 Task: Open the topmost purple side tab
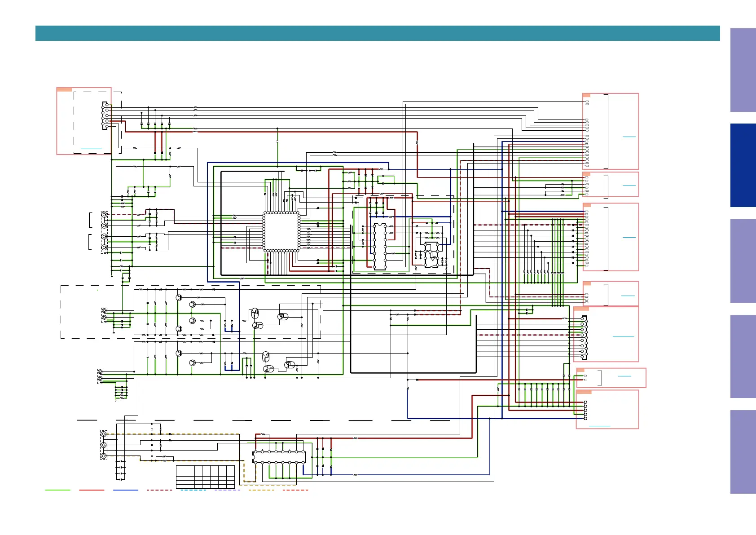coord(743,70)
